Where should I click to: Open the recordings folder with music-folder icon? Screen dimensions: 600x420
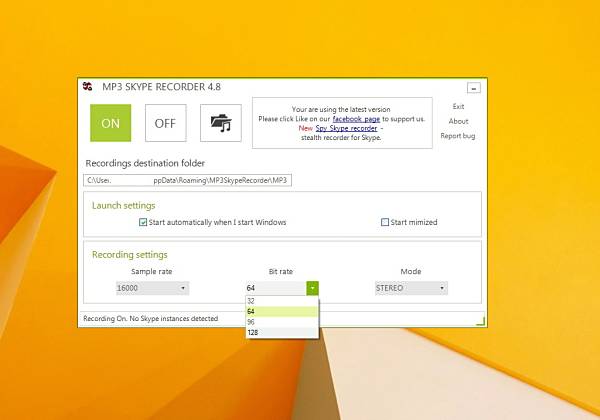221,123
